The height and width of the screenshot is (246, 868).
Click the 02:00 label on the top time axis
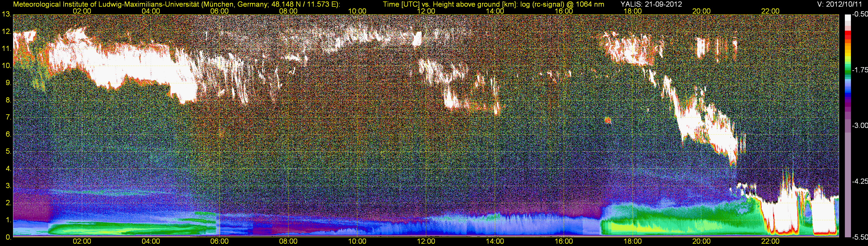coord(82,11)
